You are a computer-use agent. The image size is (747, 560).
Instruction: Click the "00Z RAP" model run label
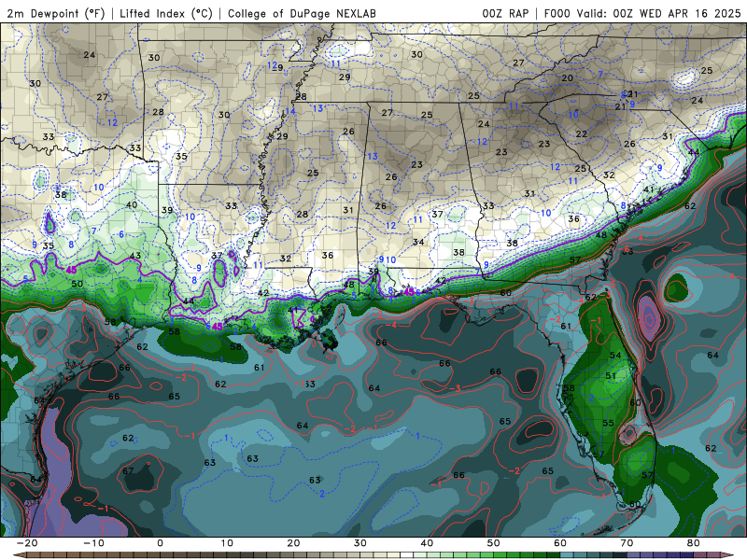pyautogui.click(x=505, y=13)
